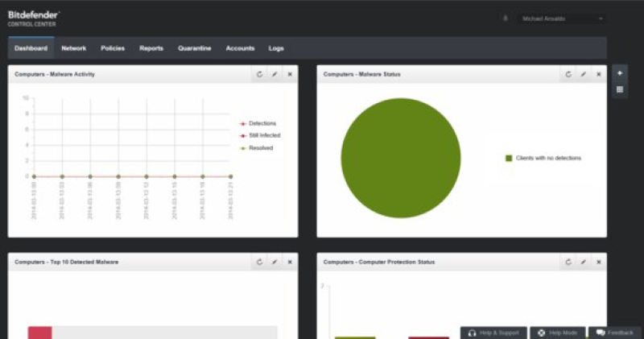Open the rearrange portlets grid icon
Viewport: 644px width, 339px height.
coord(620,89)
